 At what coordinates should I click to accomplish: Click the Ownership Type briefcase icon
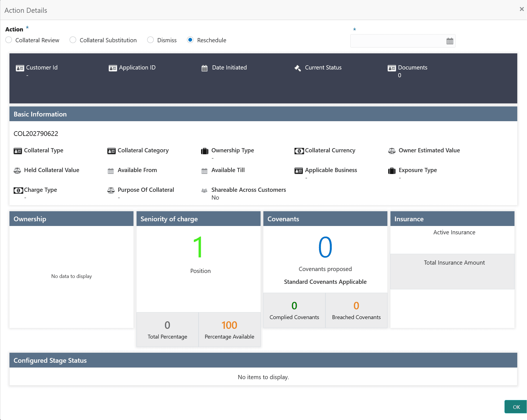[205, 151]
